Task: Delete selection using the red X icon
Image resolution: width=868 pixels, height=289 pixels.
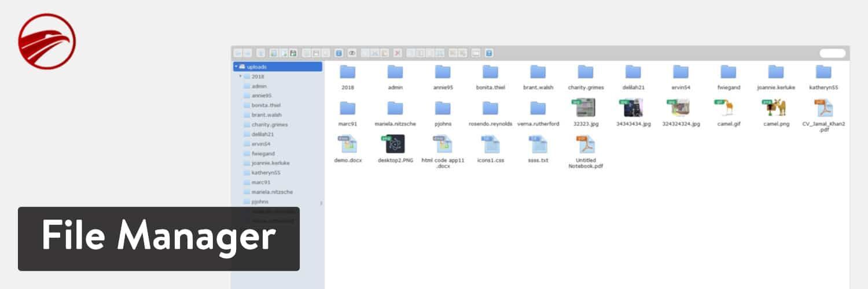Action: tap(398, 53)
